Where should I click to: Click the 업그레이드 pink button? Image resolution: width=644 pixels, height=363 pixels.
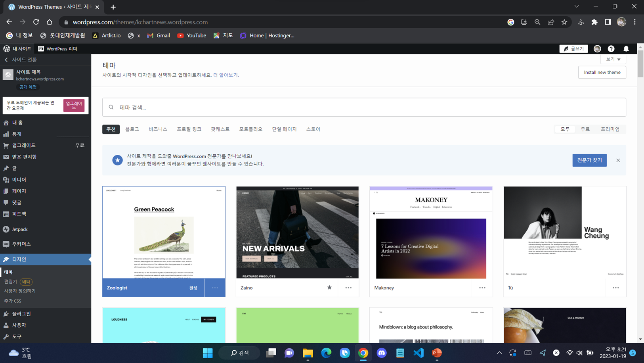point(74,105)
